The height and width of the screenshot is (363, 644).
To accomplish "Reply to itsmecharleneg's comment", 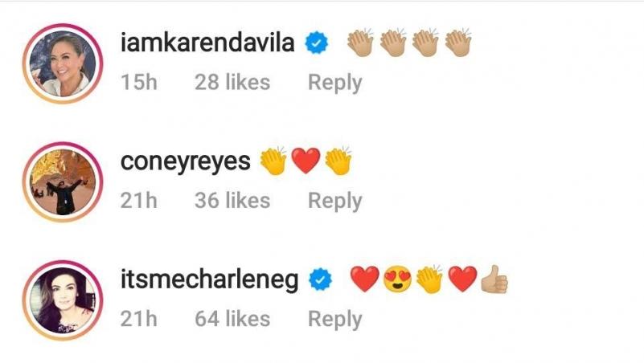I will click(334, 319).
